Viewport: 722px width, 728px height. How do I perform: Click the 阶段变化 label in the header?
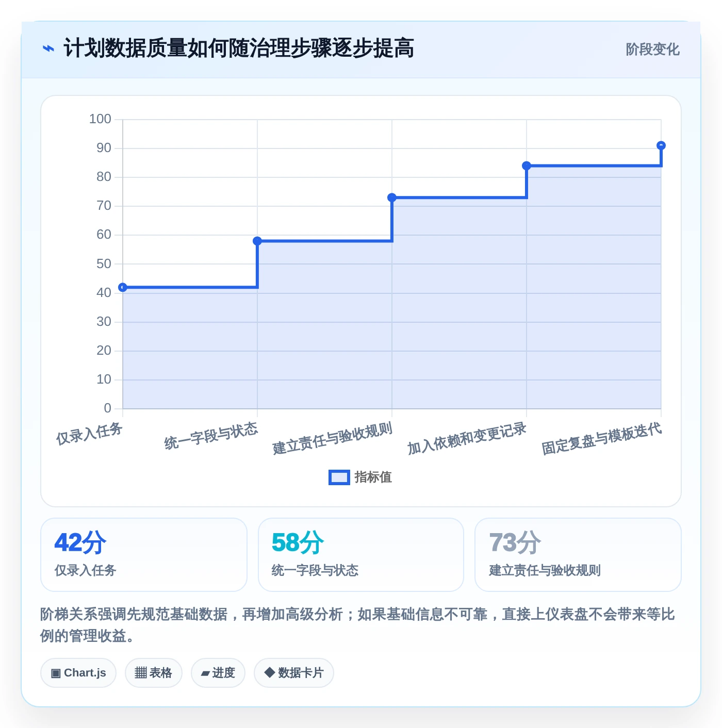point(652,49)
